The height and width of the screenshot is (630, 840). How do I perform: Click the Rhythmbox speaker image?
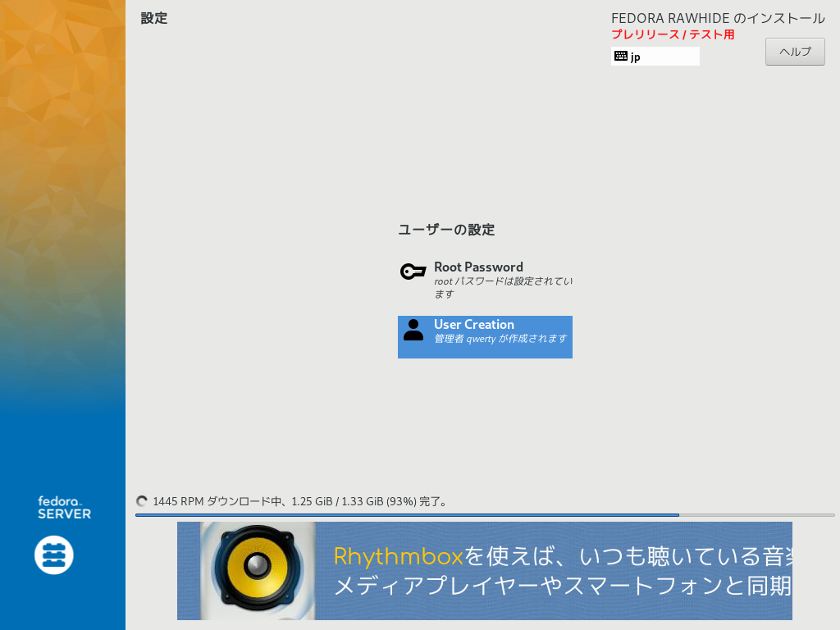[258, 570]
